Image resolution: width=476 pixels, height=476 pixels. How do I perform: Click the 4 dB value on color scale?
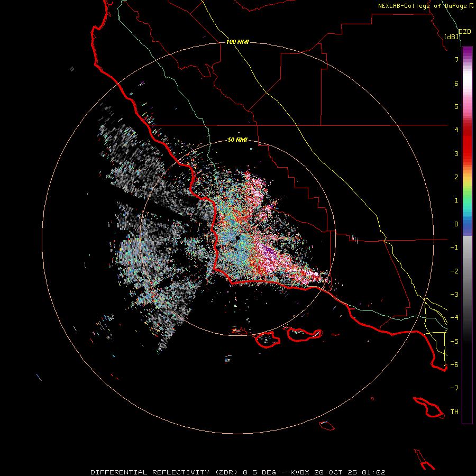[x=456, y=130]
